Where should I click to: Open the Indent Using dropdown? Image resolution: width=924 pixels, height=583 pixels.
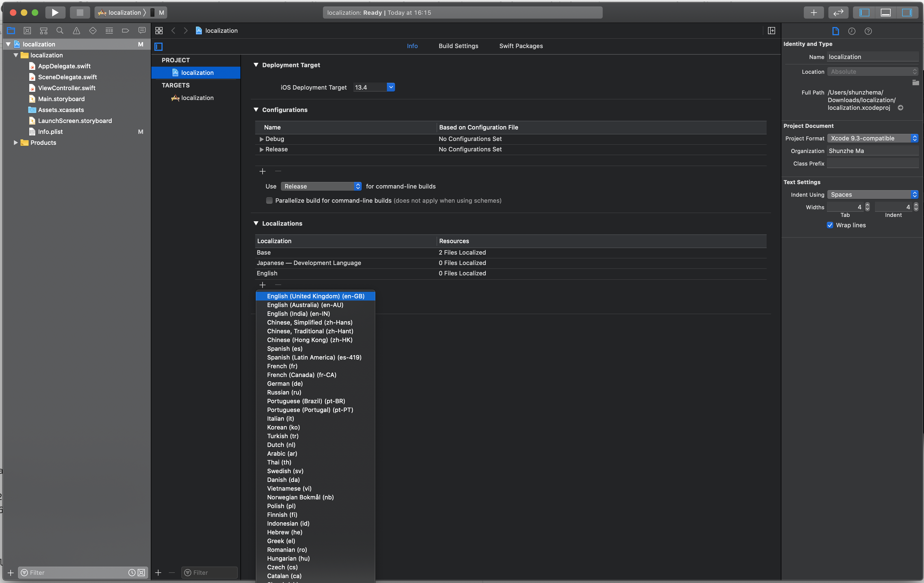[873, 195]
